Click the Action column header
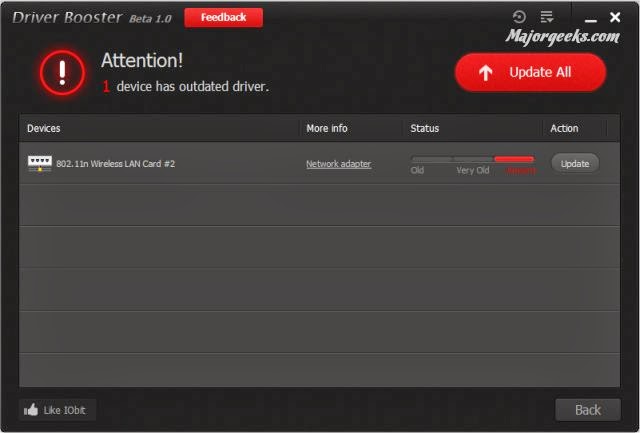This screenshot has width=640, height=433. point(564,128)
